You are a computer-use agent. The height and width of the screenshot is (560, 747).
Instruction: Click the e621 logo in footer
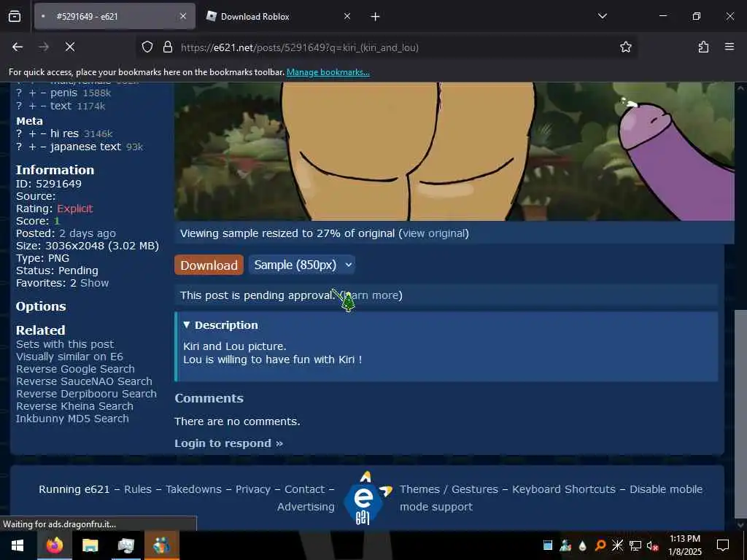pos(366,499)
